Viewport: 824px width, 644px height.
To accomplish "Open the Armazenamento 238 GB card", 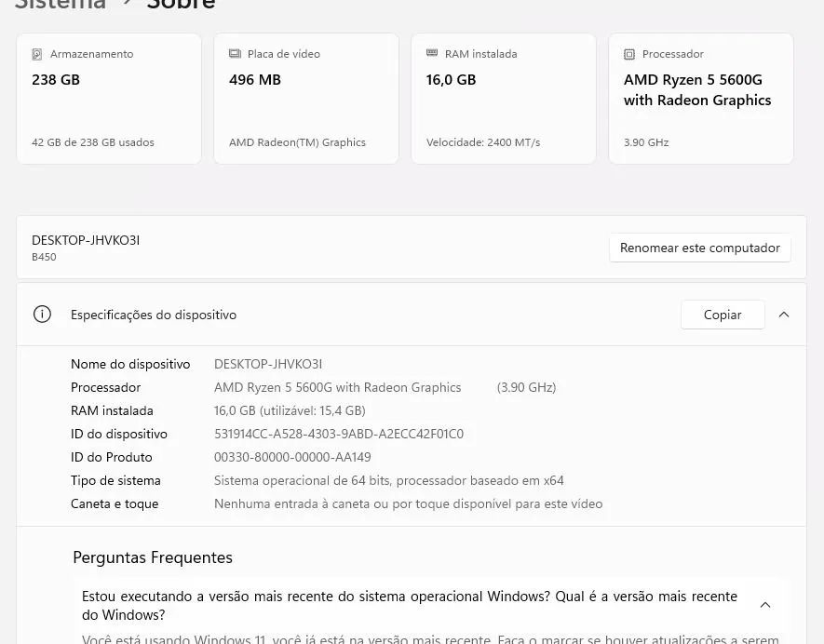I will (109, 99).
